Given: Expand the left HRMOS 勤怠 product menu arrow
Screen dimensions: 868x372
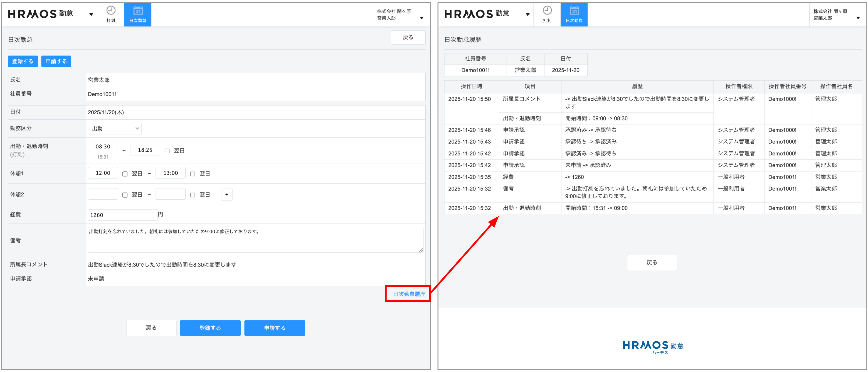Looking at the screenshot, I should click(91, 15).
